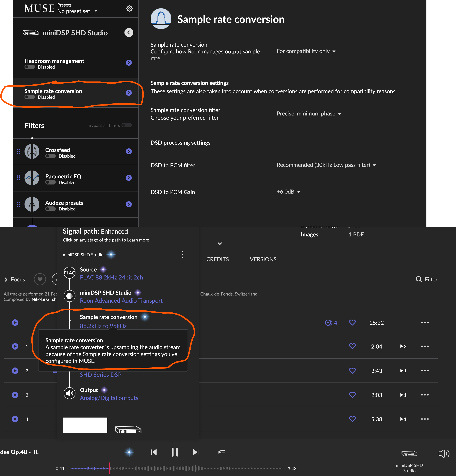Grab the Parametric EQ drag handle
This screenshot has height=476, width=456.
[x=18, y=178]
